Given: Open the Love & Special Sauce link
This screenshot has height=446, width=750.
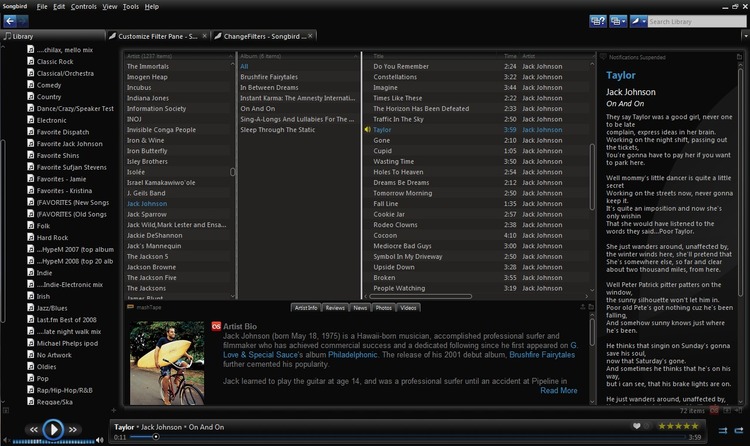Looking at the screenshot, I should tap(263, 355).
